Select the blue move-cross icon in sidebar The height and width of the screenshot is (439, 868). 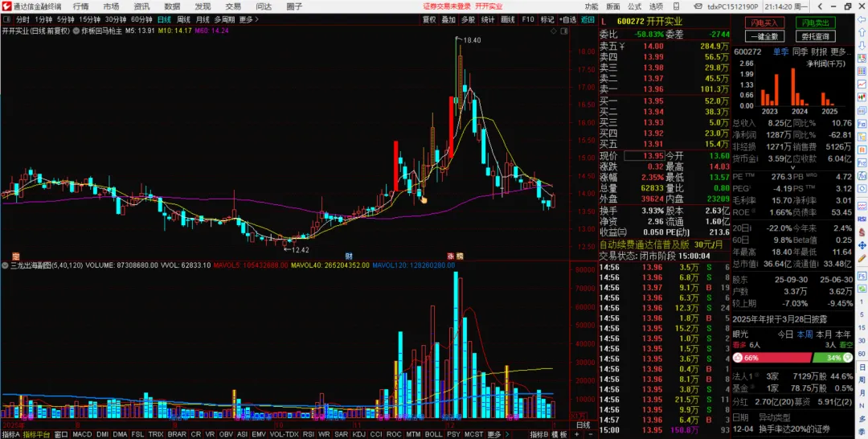click(x=862, y=245)
